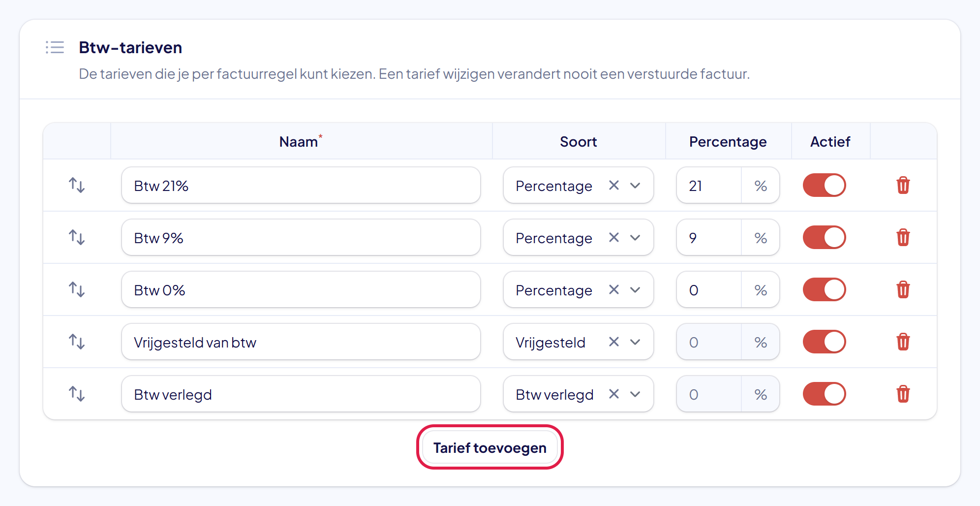Toggle Actief switch for Btw 21%

pyautogui.click(x=825, y=186)
